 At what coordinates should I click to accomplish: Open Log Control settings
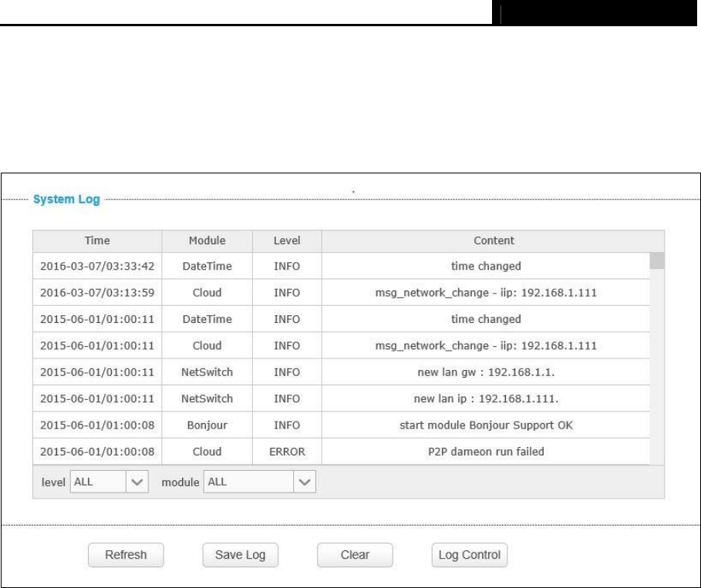470,555
